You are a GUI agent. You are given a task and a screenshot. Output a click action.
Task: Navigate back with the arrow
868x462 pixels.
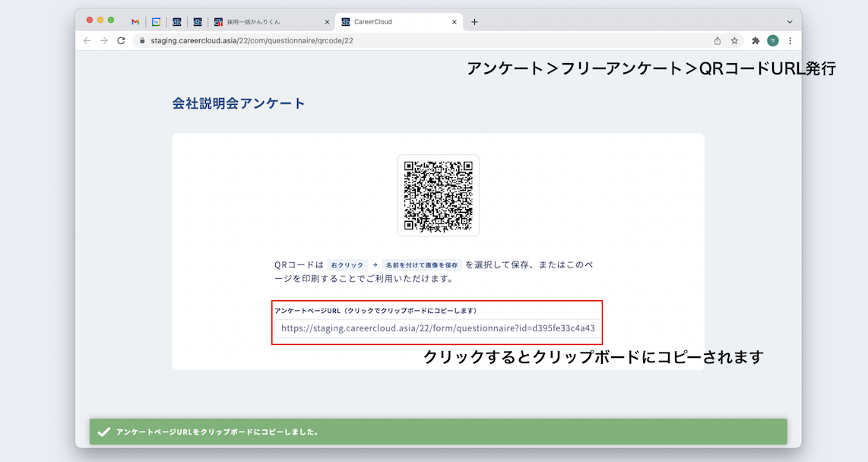[x=86, y=40]
